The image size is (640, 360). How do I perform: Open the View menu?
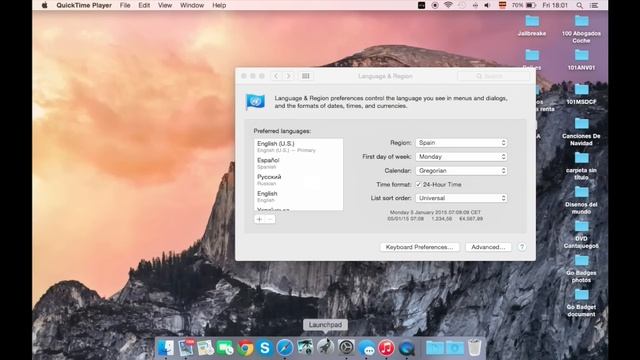pyautogui.click(x=165, y=5)
